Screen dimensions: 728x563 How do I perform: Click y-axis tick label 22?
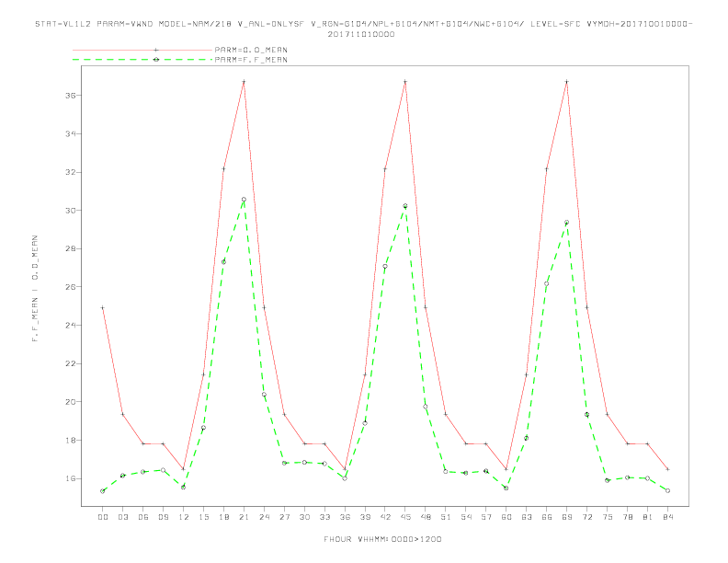tap(71, 363)
